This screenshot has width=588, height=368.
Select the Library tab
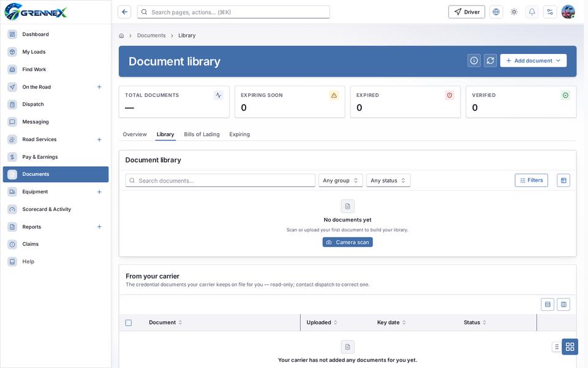165,134
